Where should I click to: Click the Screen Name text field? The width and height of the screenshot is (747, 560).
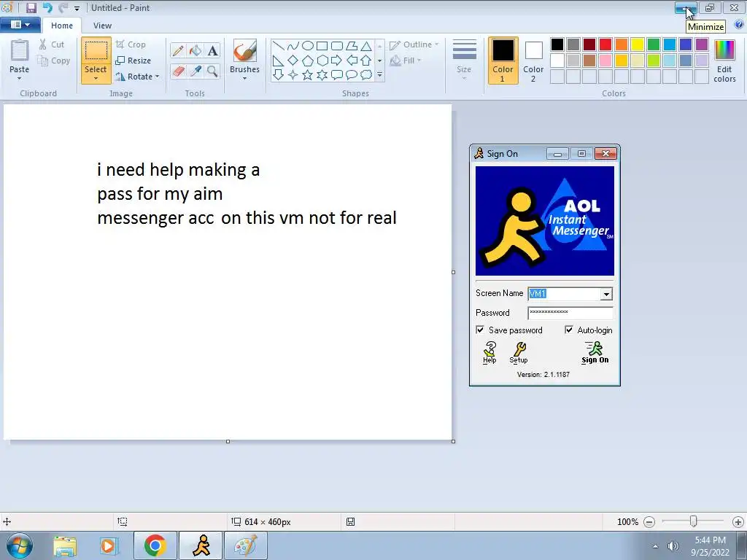pos(565,294)
